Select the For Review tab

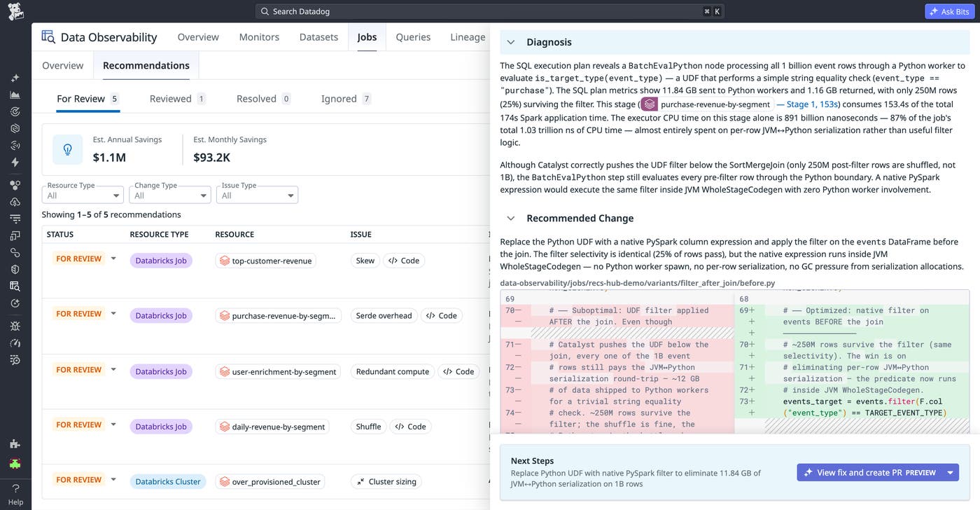tap(87, 99)
